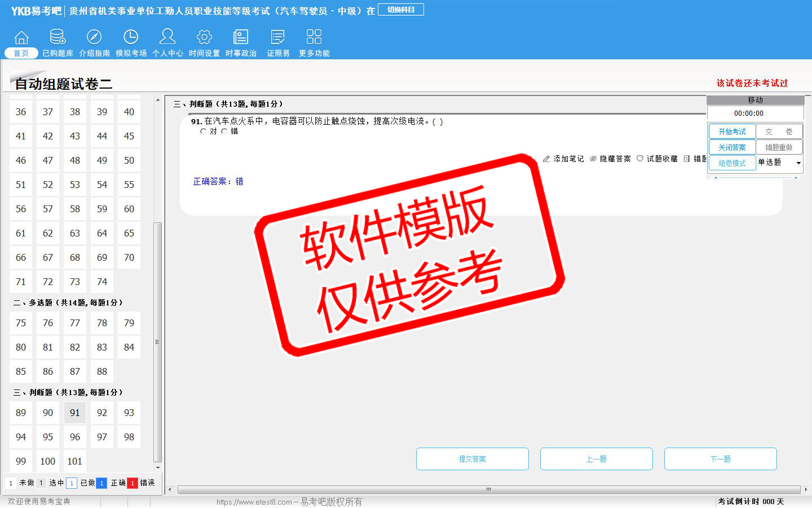Expand the 单选题 question type dropdown
Screen dimensions: 812x508
tap(798, 163)
